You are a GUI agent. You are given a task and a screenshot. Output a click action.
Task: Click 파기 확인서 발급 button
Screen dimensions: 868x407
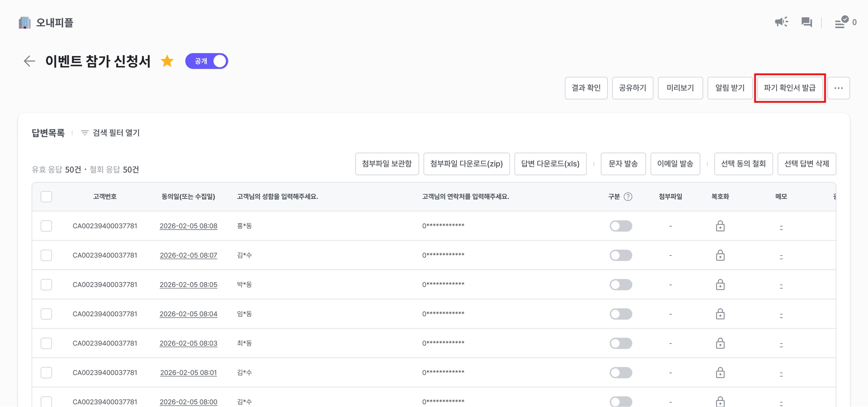click(790, 88)
